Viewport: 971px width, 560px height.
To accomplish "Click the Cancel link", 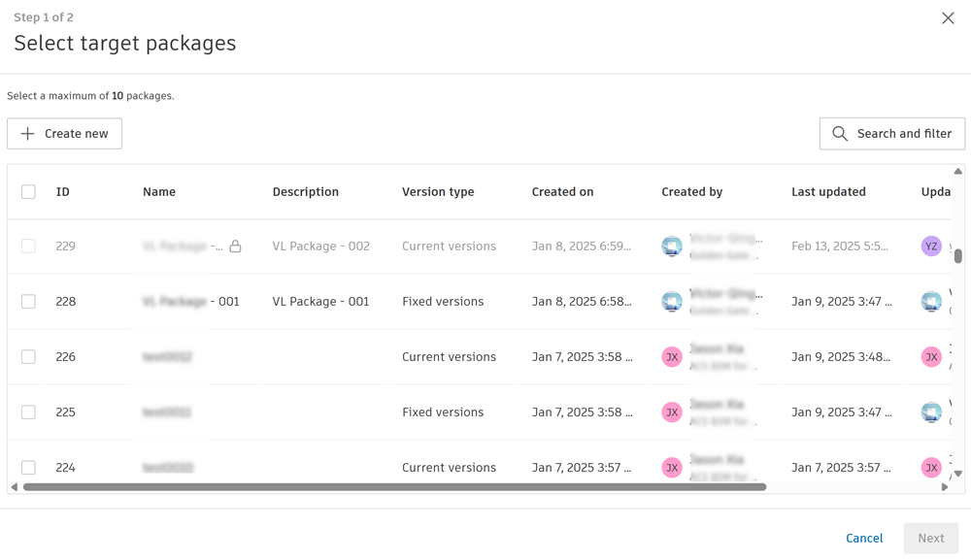I will click(x=864, y=539).
